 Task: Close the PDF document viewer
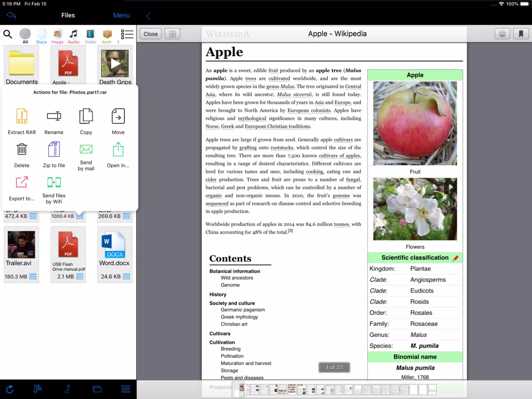pyautogui.click(x=151, y=34)
